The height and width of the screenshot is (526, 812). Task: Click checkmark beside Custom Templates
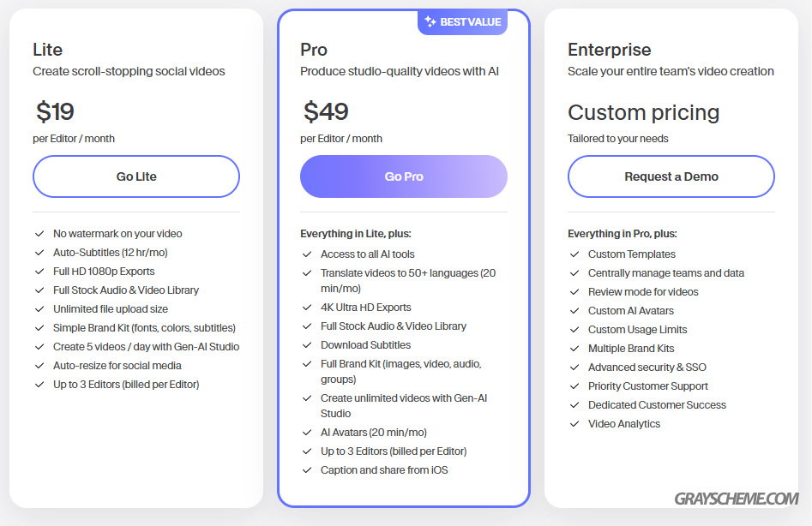[x=574, y=254]
